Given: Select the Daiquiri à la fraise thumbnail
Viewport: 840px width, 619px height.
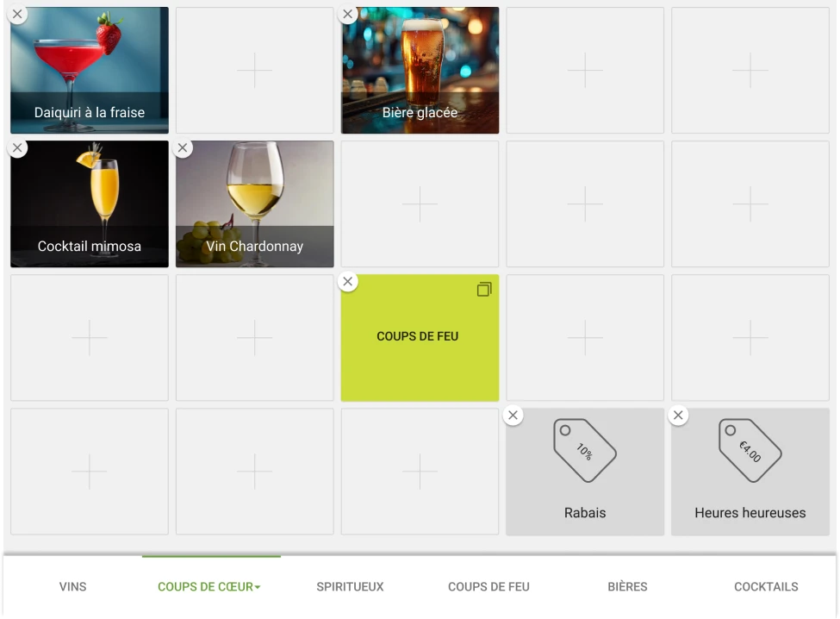Looking at the screenshot, I should (90, 60).
